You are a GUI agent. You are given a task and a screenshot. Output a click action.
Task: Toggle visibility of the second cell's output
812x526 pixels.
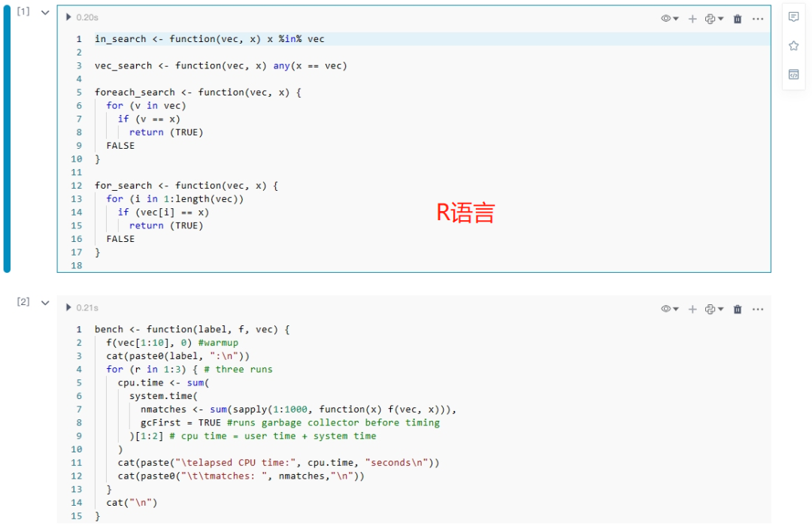tap(665, 308)
